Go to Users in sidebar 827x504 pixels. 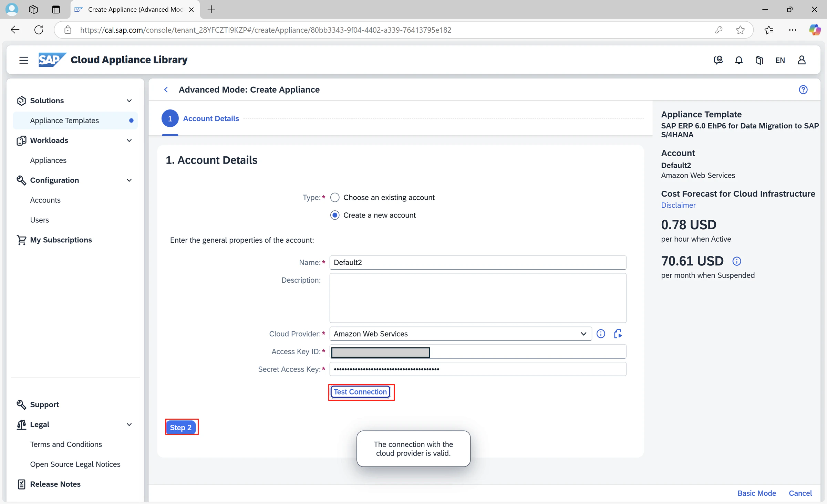point(39,220)
